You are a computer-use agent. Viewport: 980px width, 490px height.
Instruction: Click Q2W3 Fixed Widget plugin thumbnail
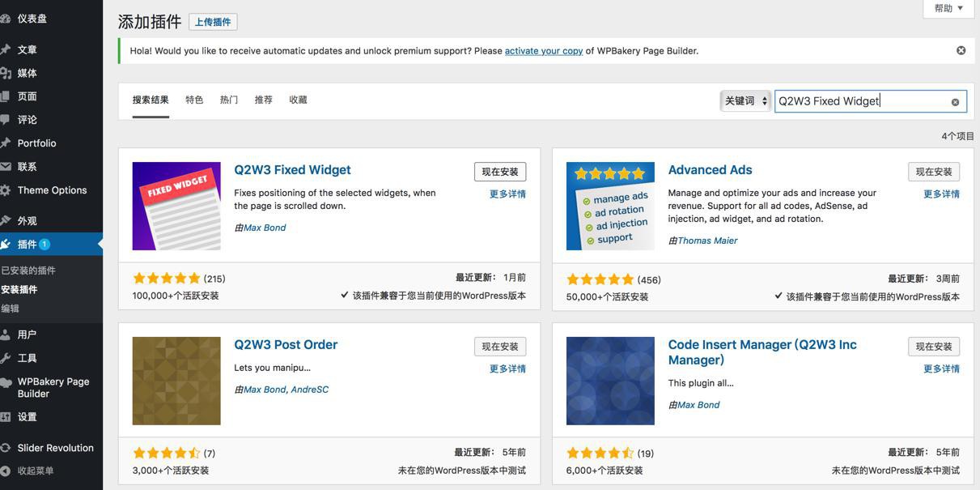[176, 206]
